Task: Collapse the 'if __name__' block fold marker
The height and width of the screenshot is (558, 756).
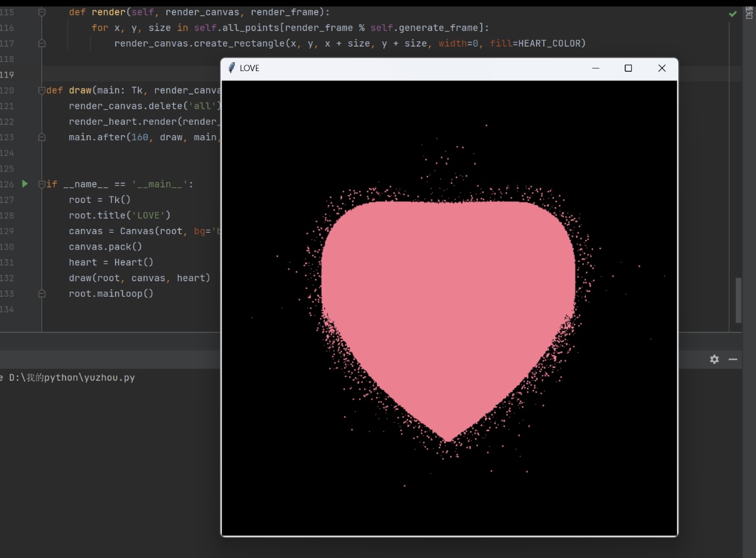Action: tap(42, 184)
